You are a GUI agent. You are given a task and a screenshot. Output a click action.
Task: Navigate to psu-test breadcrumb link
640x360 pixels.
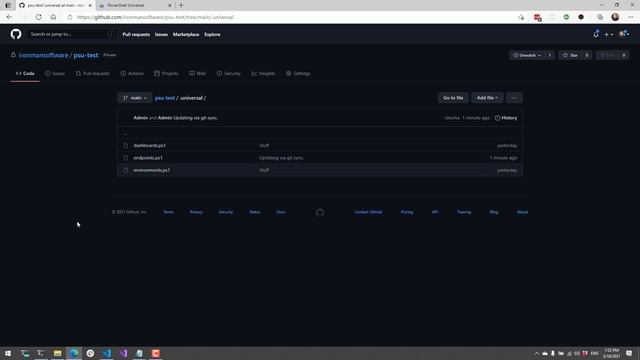pos(165,98)
